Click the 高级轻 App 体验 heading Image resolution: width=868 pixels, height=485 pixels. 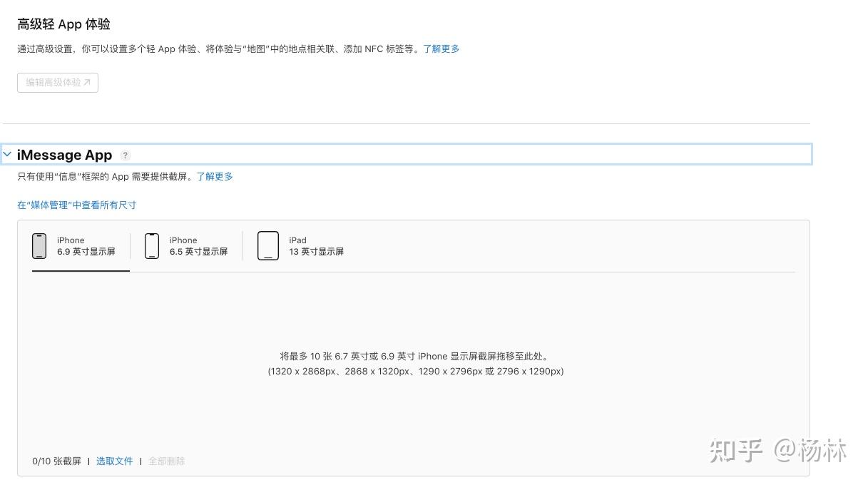point(64,24)
